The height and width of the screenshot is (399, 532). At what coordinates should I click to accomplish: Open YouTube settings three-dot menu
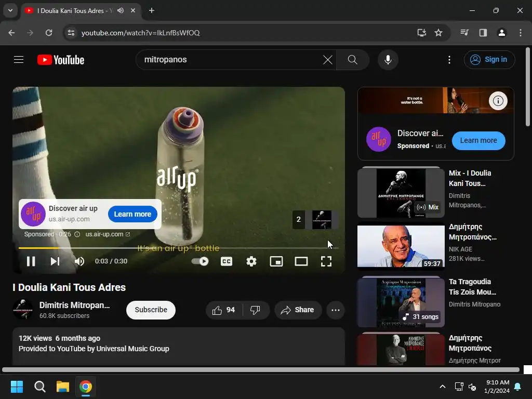pos(449,60)
